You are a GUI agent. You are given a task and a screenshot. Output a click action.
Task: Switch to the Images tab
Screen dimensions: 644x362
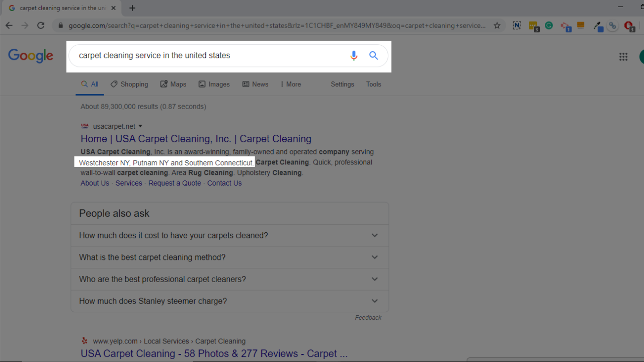click(214, 84)
